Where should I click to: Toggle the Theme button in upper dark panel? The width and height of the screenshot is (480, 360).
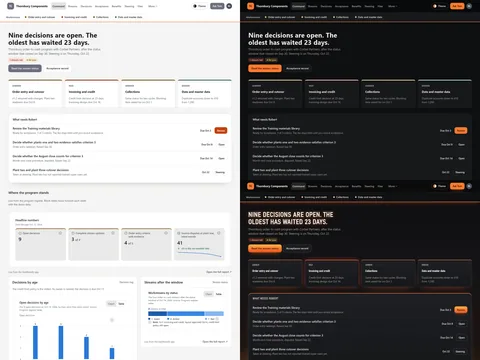coord(439,6)
